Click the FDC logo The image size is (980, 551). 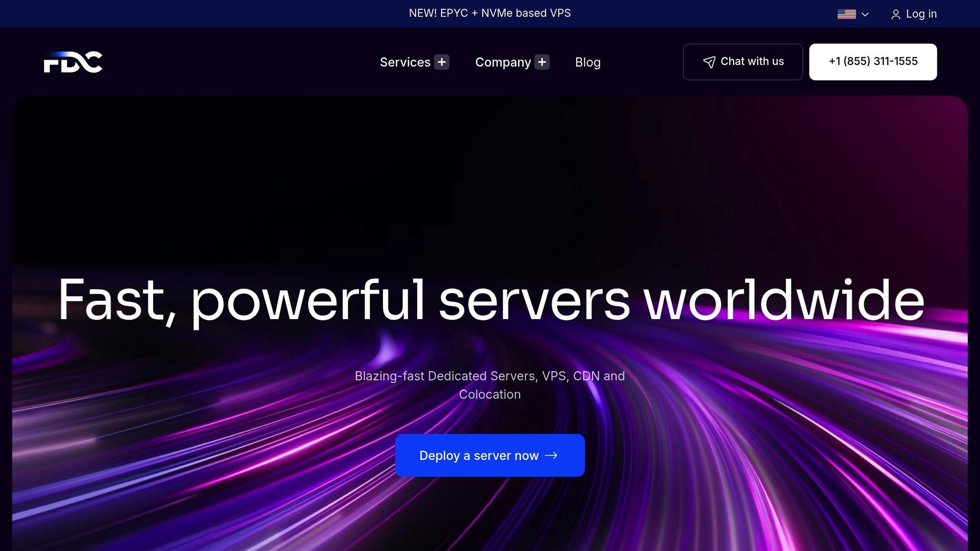point(73,62)
